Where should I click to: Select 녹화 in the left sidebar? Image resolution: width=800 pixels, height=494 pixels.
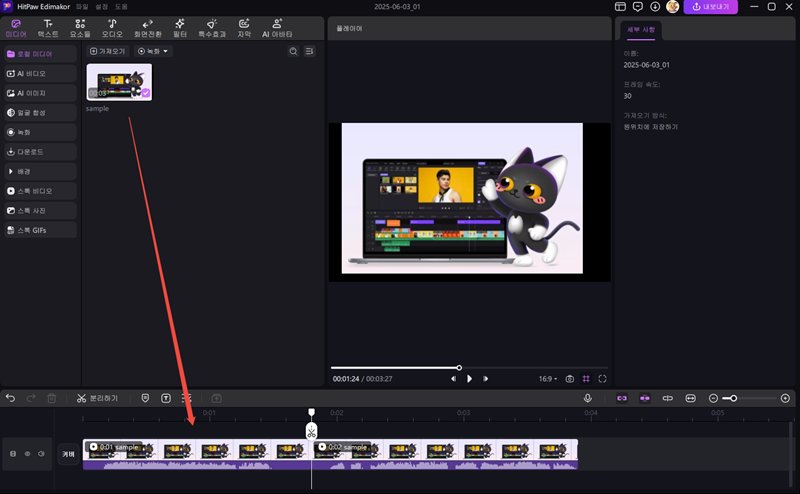[x=40, y=132]
